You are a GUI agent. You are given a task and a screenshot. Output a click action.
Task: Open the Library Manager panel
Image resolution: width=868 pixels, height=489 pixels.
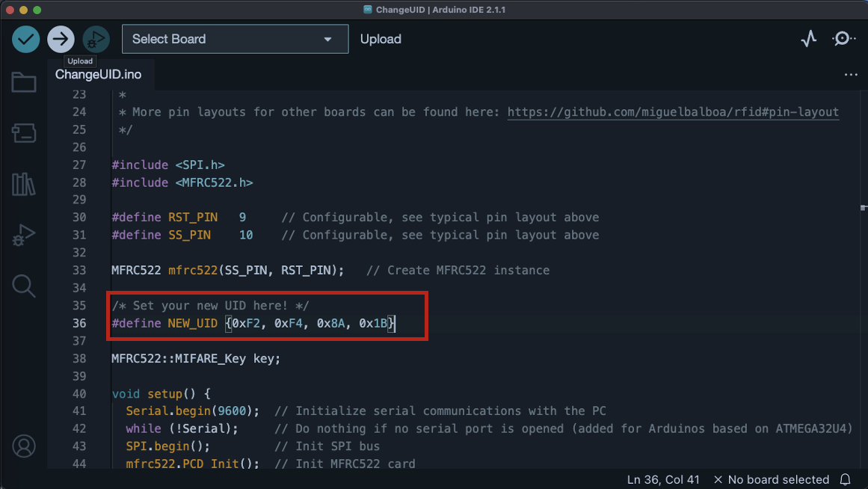pyautogui.click(x=24, y=184)
